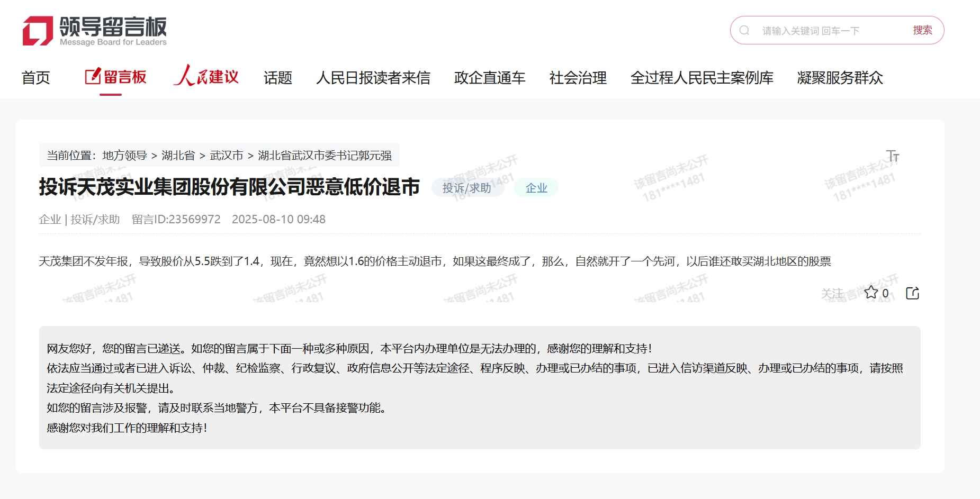Open the 首页 home tab
Image resolution: width=980 pixels, height=499 pixels.
coord(35,78)
